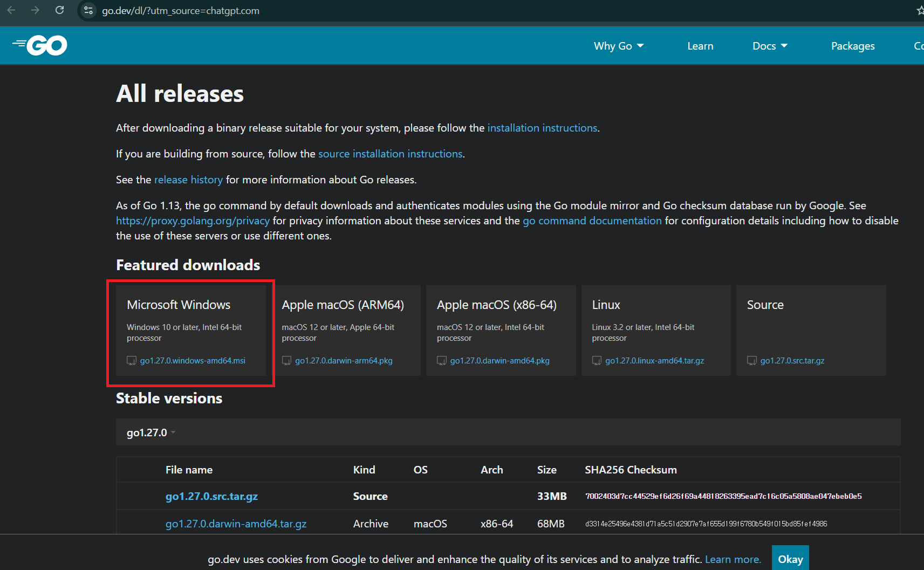The image size is (924, 570).
Task: Select the Apple macOS (x86-64) card title
Action: (x=496, y=305)
